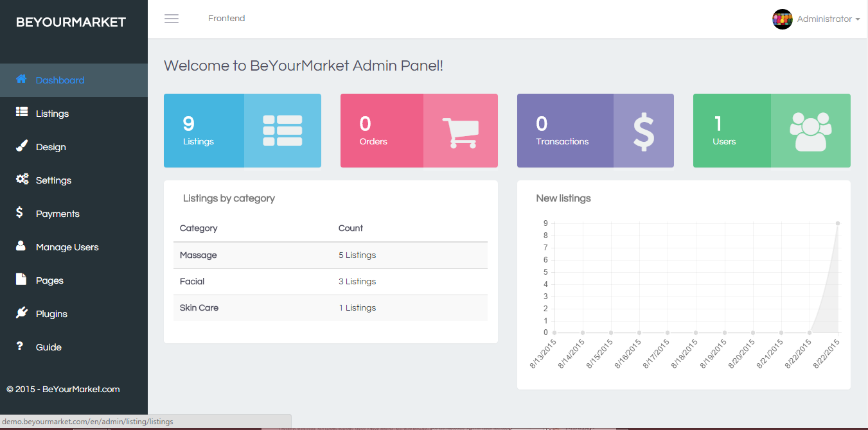
Task: Click the '5 Listings' count cell
Action: [x=357, y=255]
